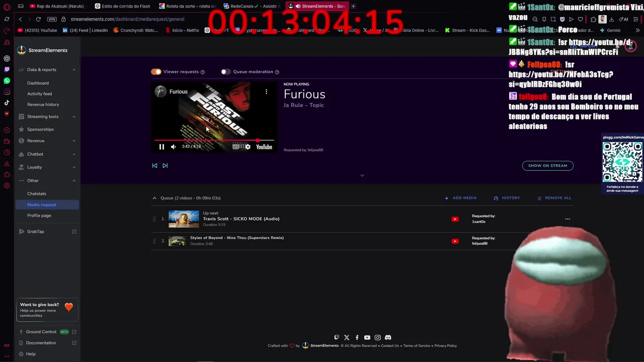Open footer Facebook icon
This screenshot has height=362, width=644.
[357, 338]
